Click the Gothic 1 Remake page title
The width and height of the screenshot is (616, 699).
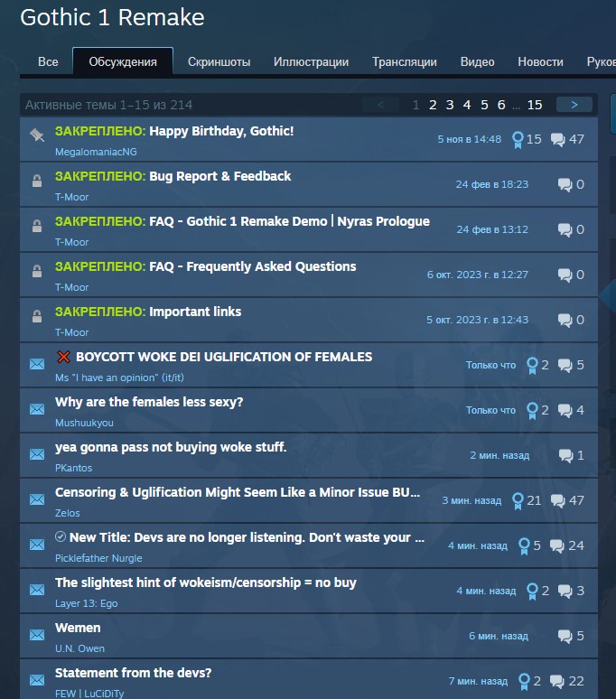112,18
